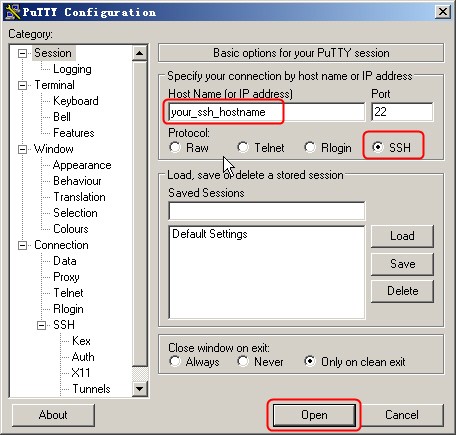Save the current session settings
The width and height of the screenshot is (456, 435).
402,264
